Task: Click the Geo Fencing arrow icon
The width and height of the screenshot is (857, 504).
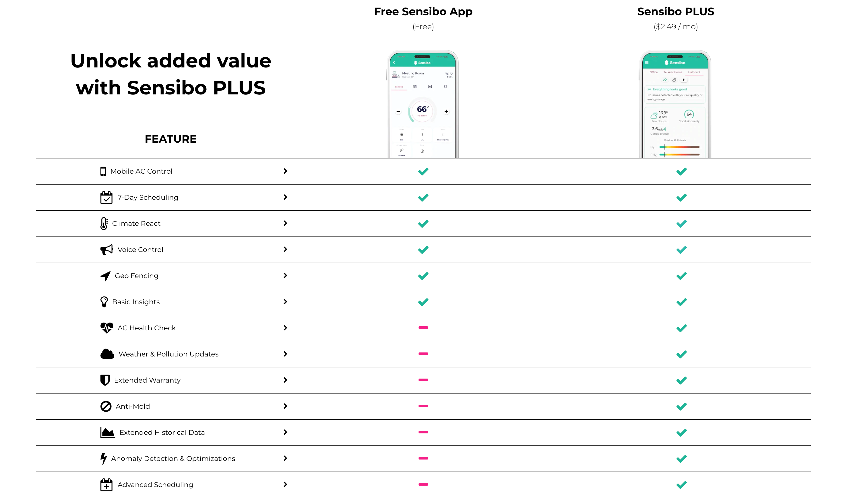Action: tap(105, 276)
